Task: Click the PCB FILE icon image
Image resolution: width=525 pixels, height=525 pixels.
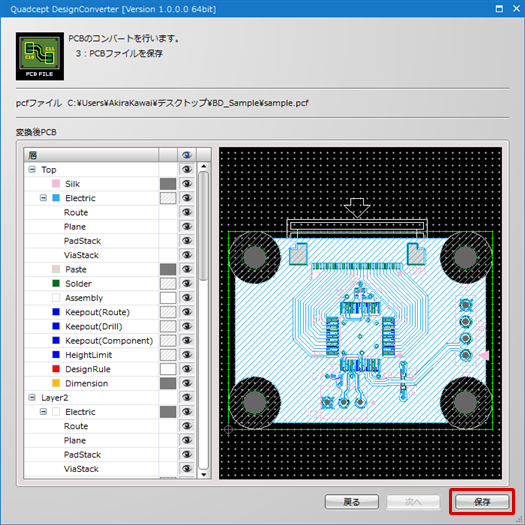Action: click(40, 56)
